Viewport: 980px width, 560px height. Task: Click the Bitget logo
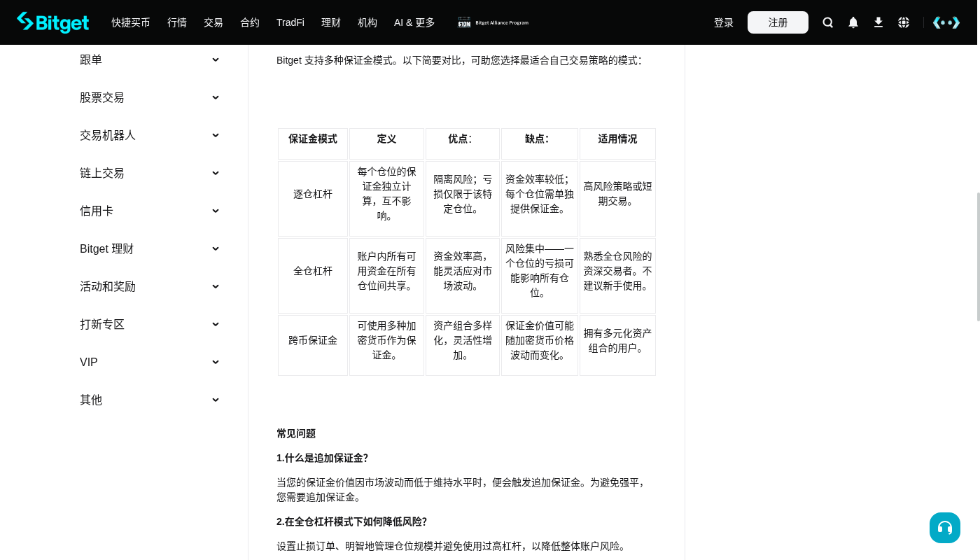point(52,22)
